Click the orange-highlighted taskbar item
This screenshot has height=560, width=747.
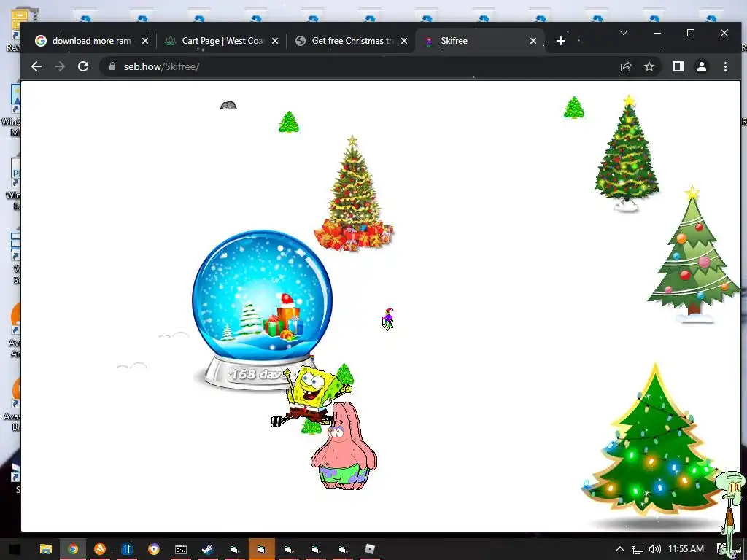[262, 549]
